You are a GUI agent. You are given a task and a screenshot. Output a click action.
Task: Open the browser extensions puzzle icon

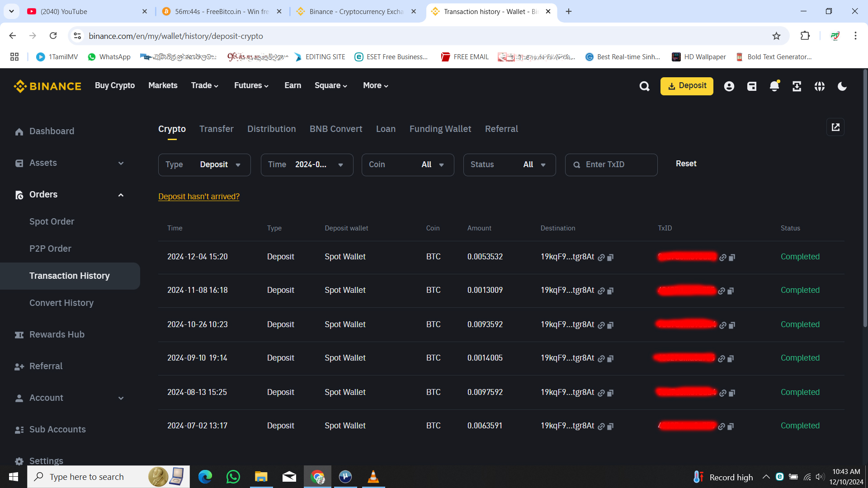tap(805, 36)
